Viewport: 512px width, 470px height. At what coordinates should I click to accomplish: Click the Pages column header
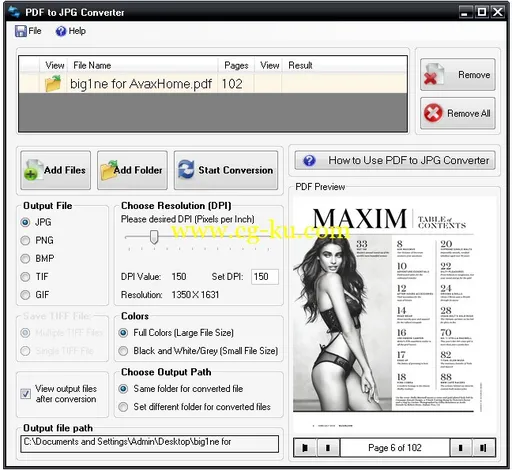coord(236,65)
